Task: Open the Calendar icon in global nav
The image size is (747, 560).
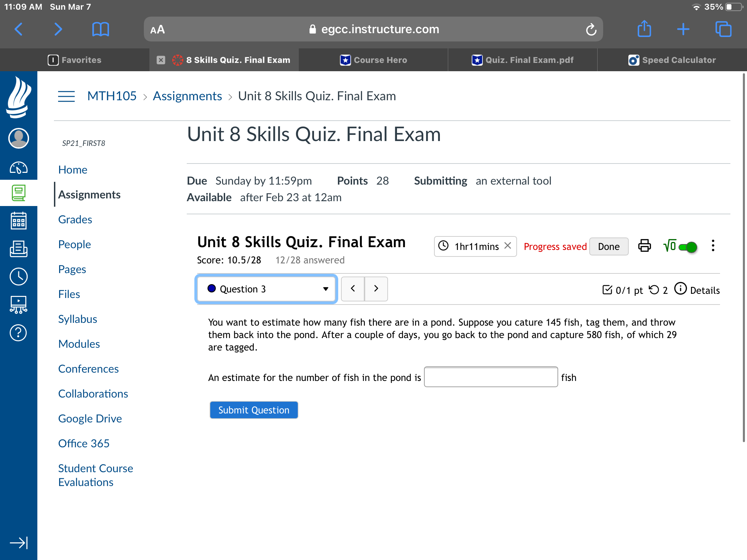Action: (x=18, y=221)
